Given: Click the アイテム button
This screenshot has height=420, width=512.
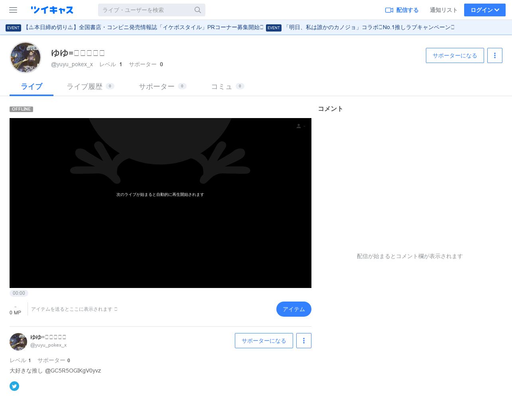Looking at the screenshot, I should click(x=294, y=309).
